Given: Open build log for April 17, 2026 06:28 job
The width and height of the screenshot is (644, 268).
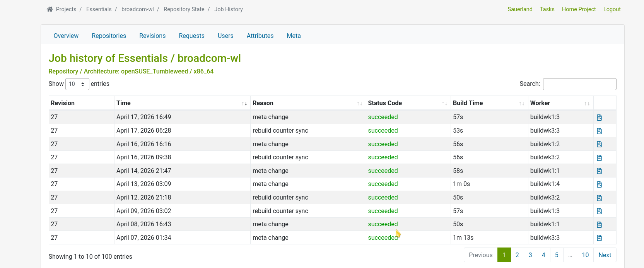Looking at the screenshot, I should pos(599,131).
